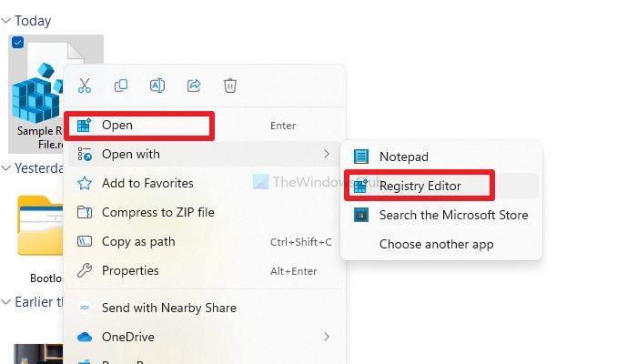The height and width of the screenshot is (364, 637).
Task: Select Choose another app
Action: pos(441,244)
